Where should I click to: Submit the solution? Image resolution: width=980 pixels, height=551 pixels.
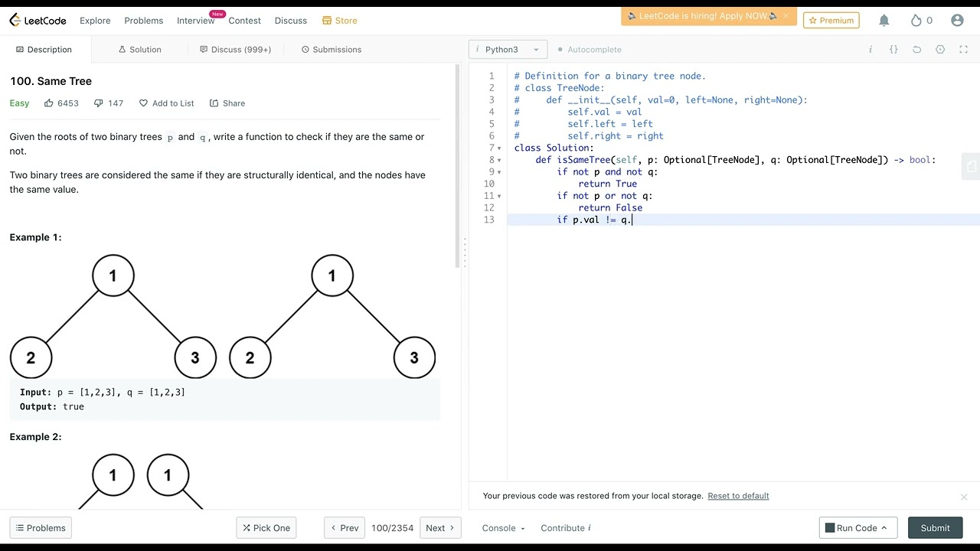[935, 528]
